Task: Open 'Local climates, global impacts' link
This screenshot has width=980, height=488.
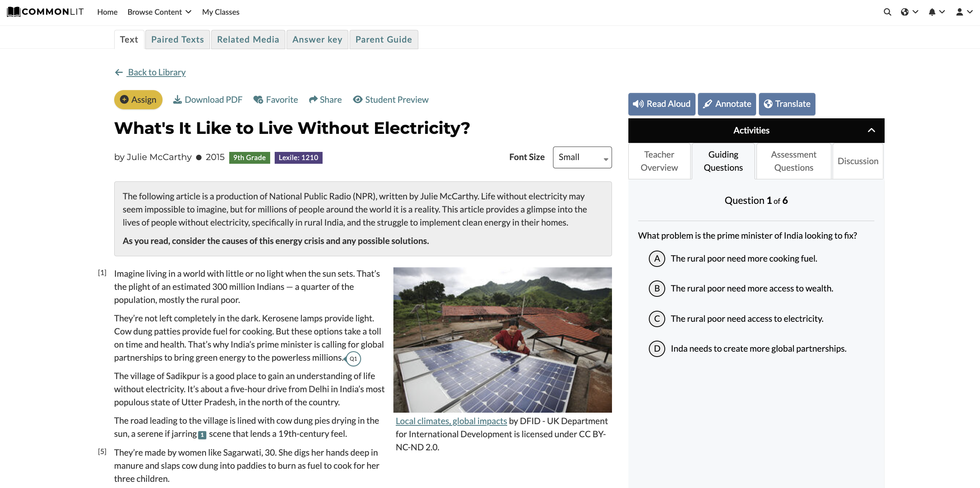Action: (x=451, y=421)
